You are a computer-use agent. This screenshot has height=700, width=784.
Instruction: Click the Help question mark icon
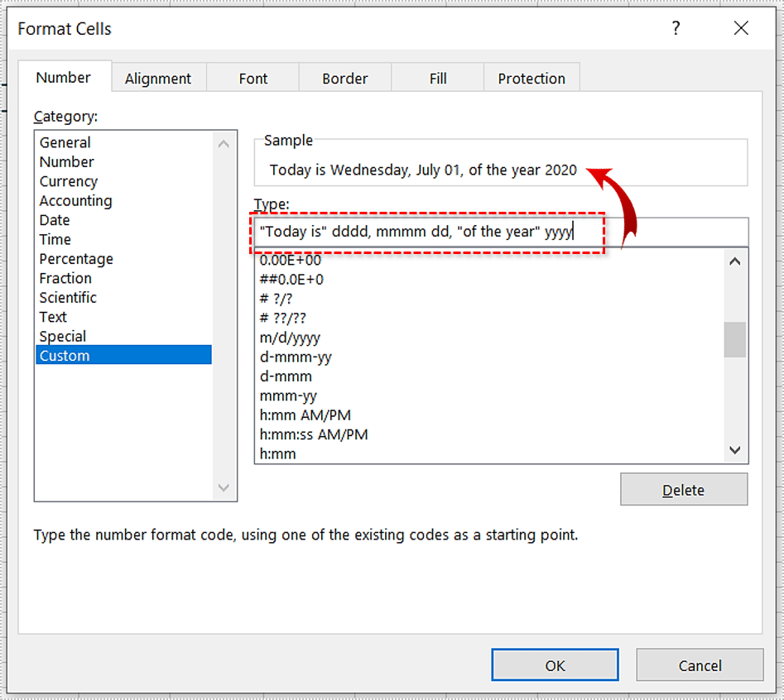click(x=676, y=29)
